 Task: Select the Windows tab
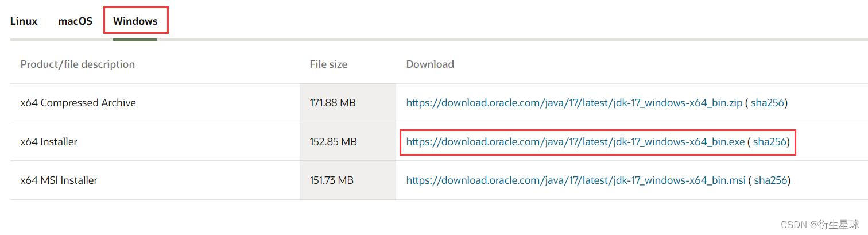pyautogui.click(x=135, y=21)
